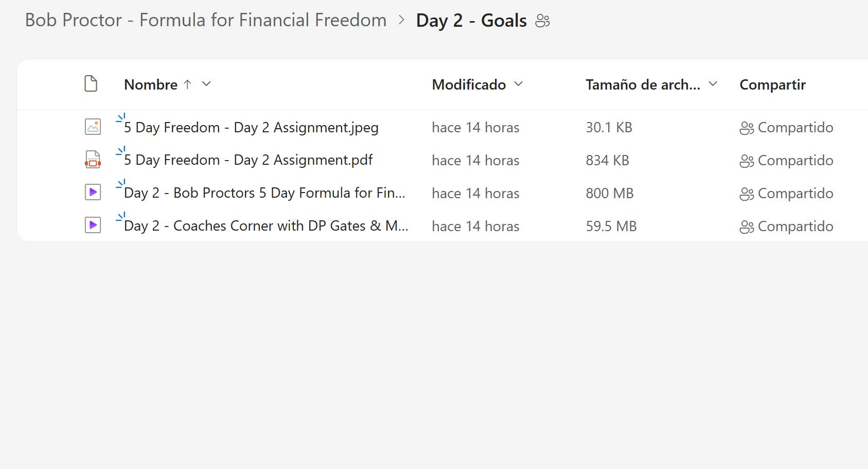Viewport: 868px width, 469px height.
Task: Go to Bob Proctor - Formula for Financial Freedom breadcrumb
Action: [x=206, y=20]
